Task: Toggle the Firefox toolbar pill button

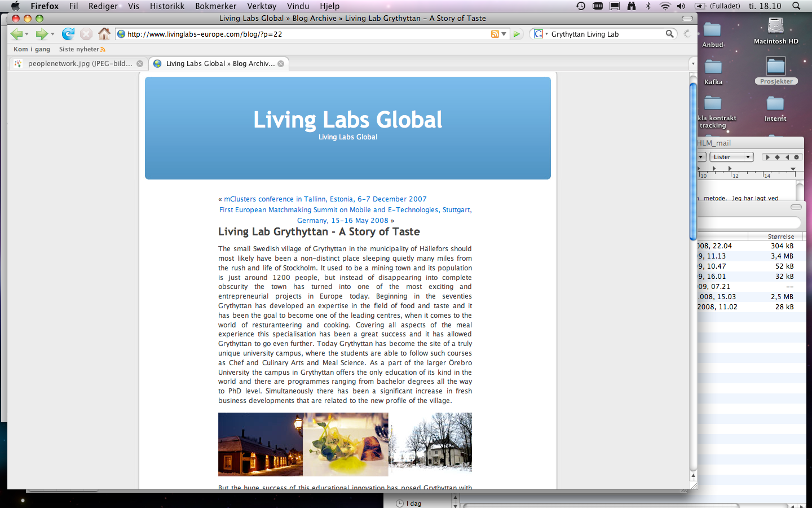Action: tap(687, 19)
